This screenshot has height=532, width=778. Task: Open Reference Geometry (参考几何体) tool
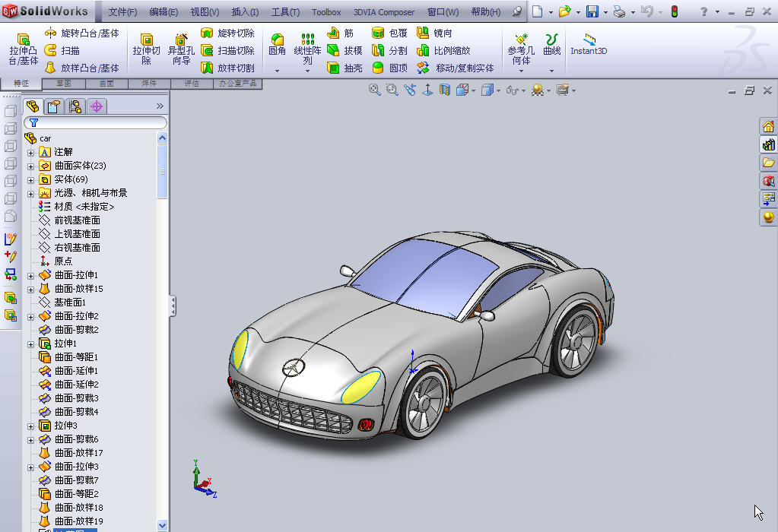click(521, 49)
